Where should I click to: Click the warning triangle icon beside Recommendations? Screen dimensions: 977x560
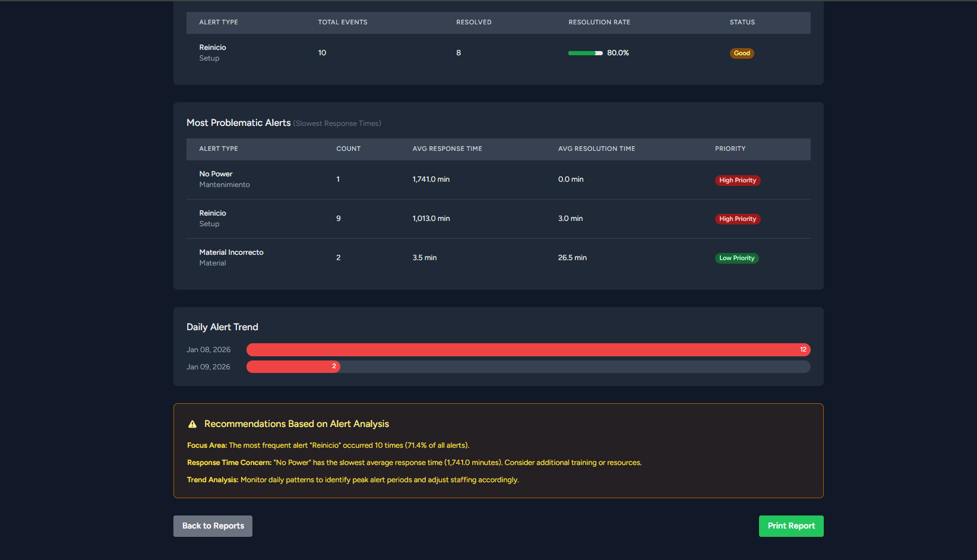coord(192,424)
